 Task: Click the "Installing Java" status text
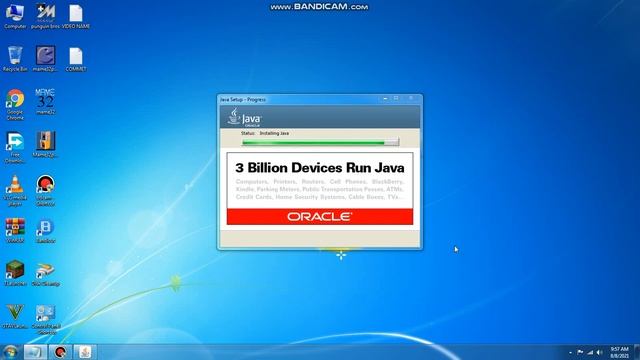tap(274, 133)
